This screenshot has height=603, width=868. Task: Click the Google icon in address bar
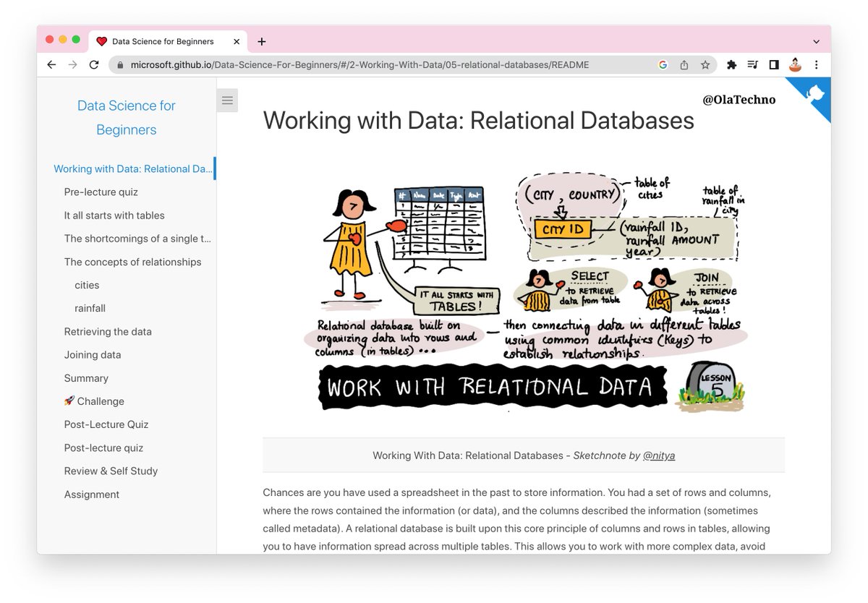(663, 64)
